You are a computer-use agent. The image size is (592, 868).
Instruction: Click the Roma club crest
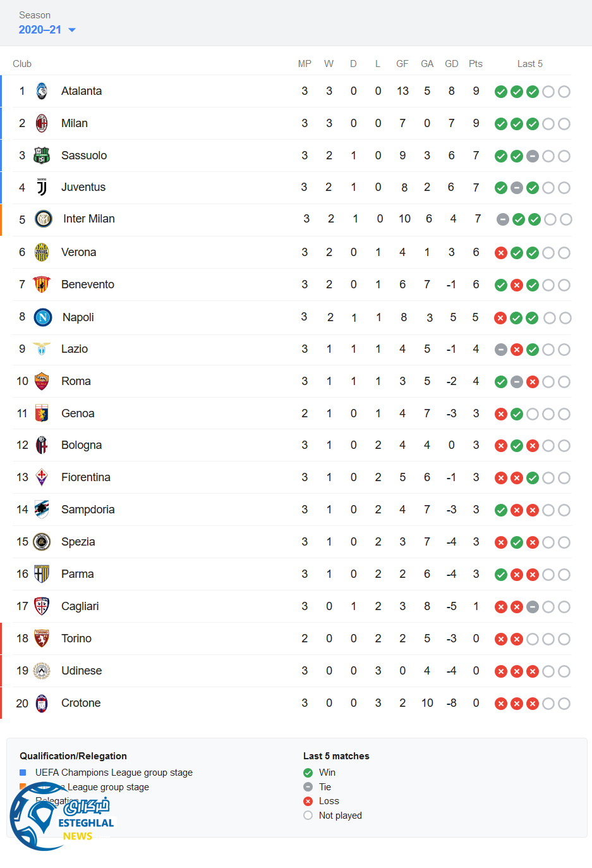pos(42,381)
